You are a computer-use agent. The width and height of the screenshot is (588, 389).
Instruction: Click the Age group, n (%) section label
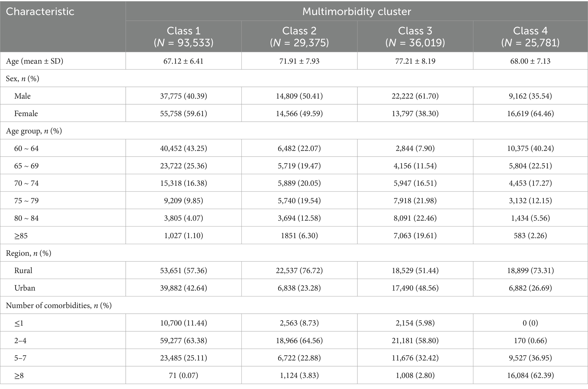click(34, 131)
